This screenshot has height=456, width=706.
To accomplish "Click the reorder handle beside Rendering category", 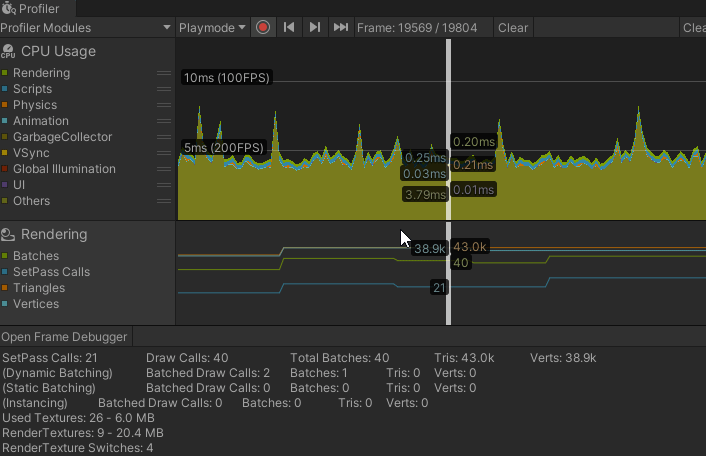I will pyautogui.click(x=164, y=73).
